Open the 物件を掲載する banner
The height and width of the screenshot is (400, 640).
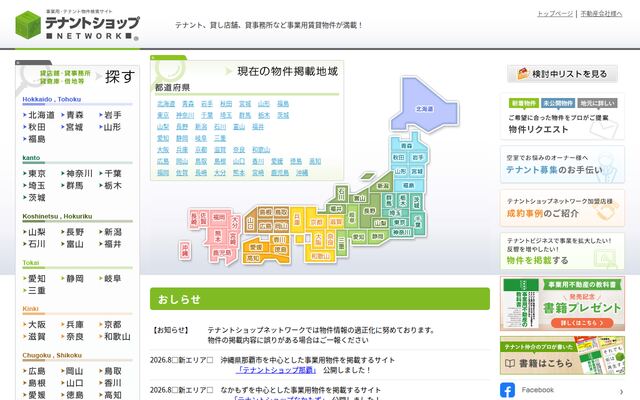562,251
